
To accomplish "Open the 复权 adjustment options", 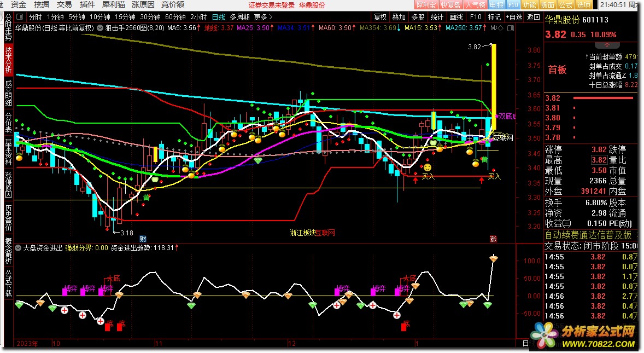I will (380, 17).
